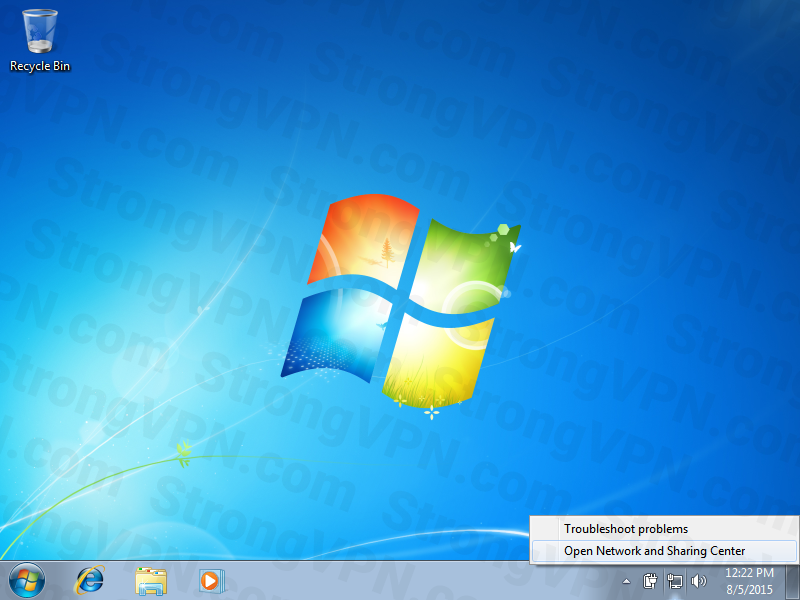This screenshot has width=800, height=600.
Task: Launch Internet Explorer from the taskbar
Action: click(91, 579)
